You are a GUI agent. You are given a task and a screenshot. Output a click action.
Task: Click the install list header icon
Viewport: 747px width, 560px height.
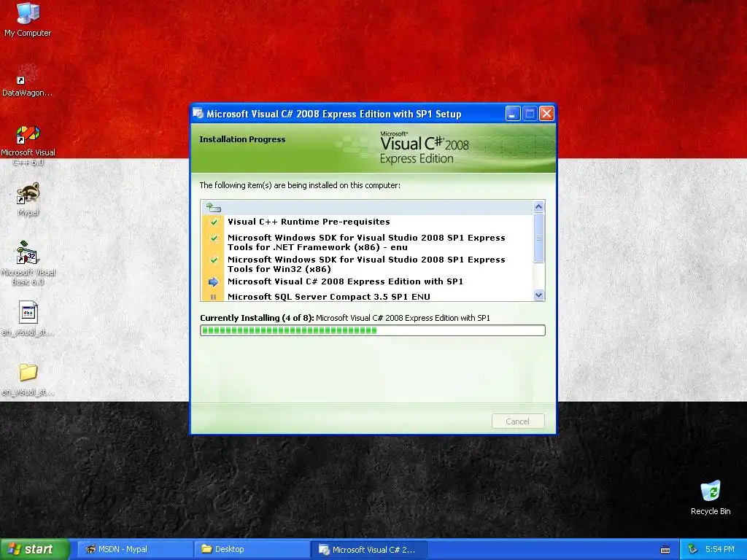tap(214, 208)
